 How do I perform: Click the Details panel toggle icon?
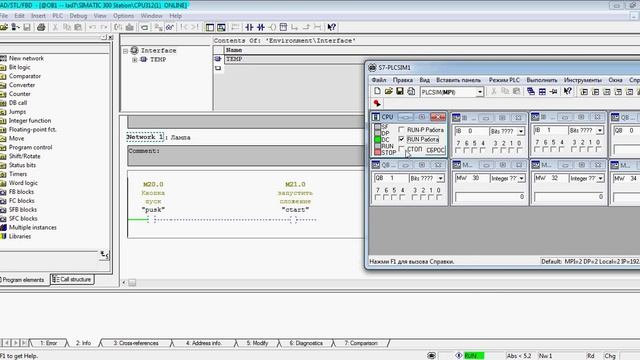[221, 27]
